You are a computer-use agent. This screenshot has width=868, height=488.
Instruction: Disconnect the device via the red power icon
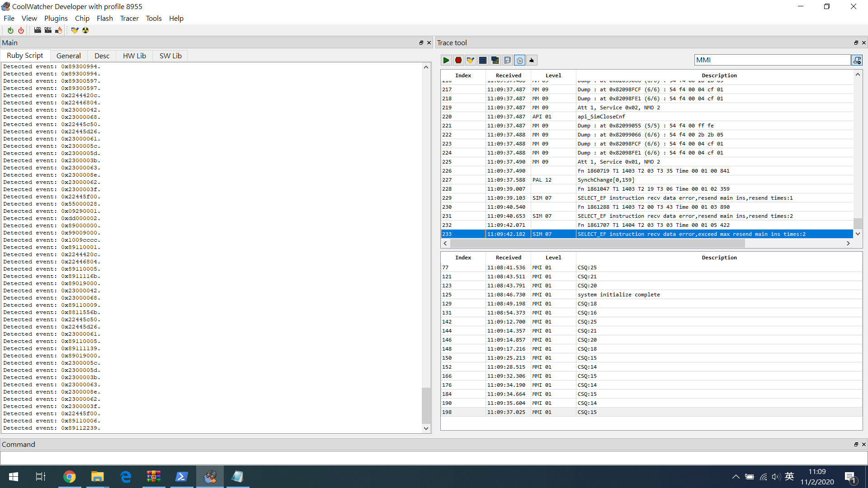(21, 30)
